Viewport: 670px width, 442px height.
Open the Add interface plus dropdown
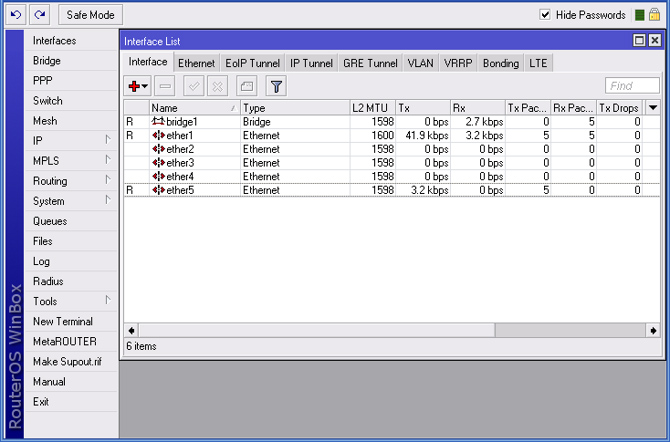(x=138, y=87)
